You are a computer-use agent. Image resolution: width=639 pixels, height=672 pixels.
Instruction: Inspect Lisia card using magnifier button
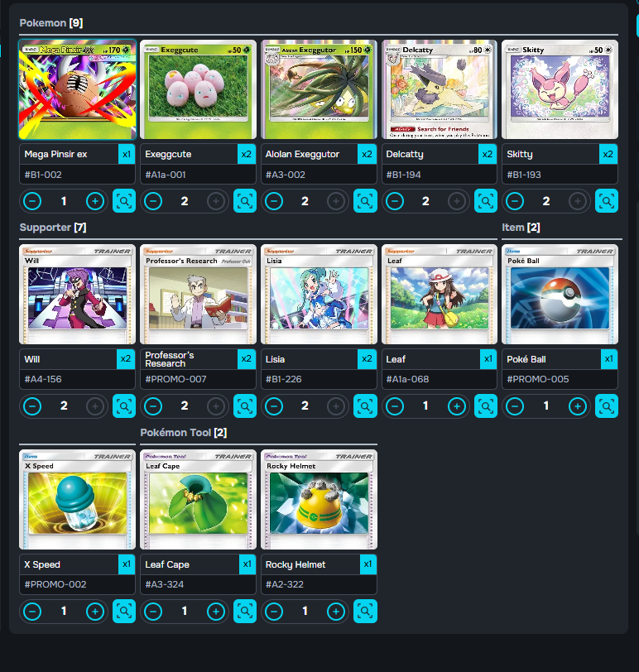point(365,406)
